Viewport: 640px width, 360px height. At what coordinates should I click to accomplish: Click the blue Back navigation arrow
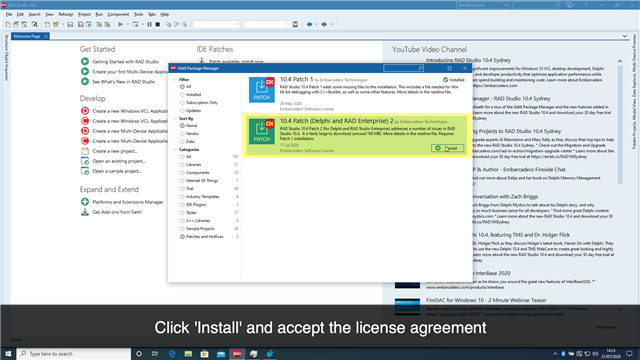coord(309,24)
